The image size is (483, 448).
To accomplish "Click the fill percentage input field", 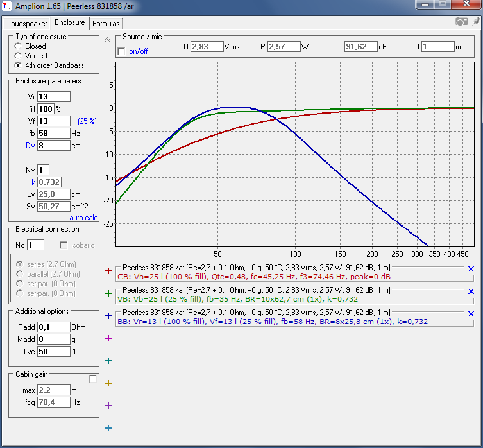I will pos(46,109).
